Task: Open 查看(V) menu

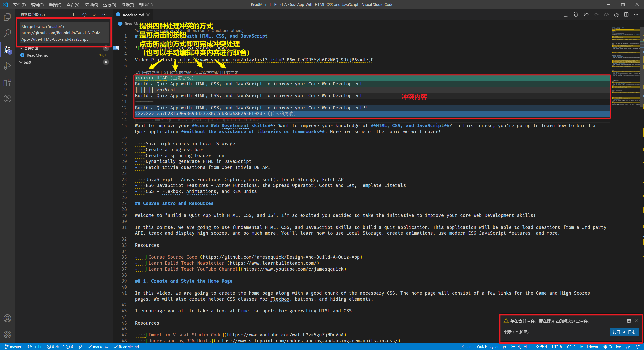Action: coord(73,5)
